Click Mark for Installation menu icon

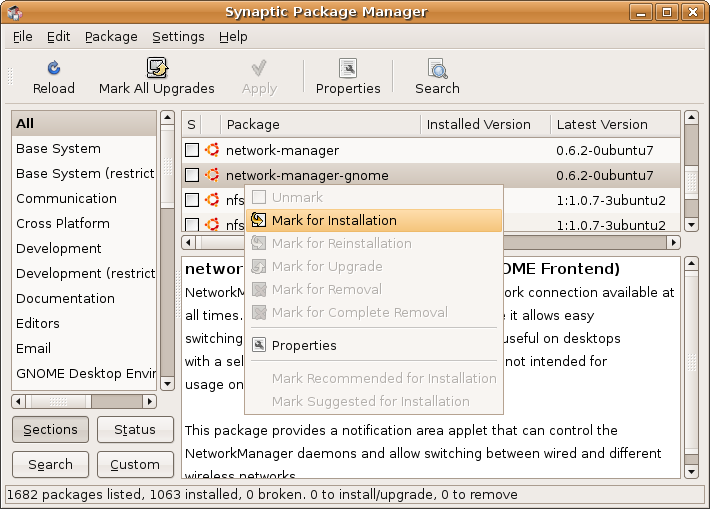(x=259, y=220)
